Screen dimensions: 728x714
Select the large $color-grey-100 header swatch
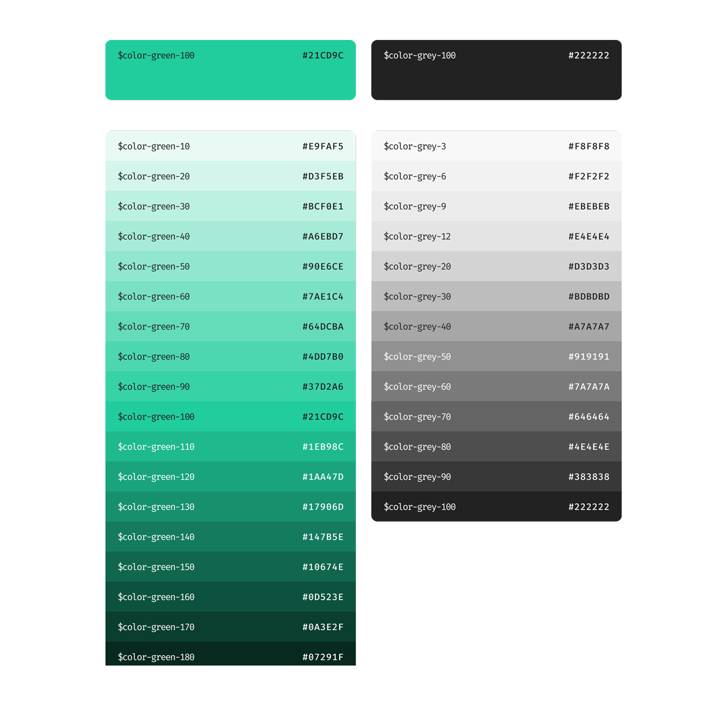point(496,70)
